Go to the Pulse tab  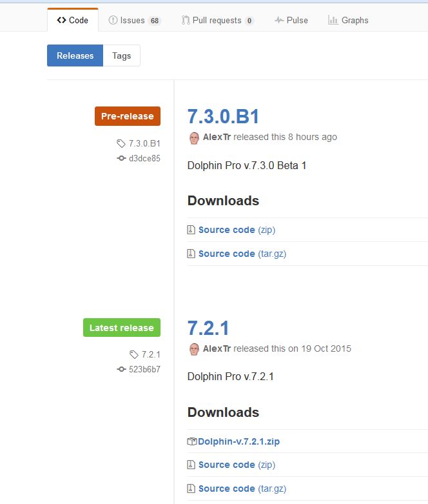(291, 20)
